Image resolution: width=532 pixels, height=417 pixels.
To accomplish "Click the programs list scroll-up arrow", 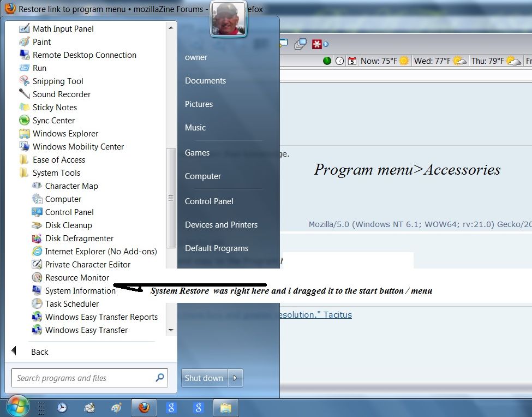I will (171, 27).
